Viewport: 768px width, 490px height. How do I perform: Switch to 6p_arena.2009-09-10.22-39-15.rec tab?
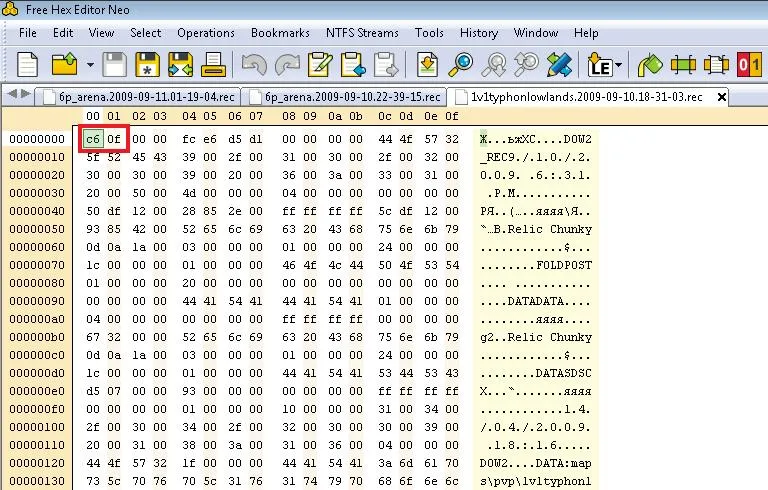coord(343,97)
